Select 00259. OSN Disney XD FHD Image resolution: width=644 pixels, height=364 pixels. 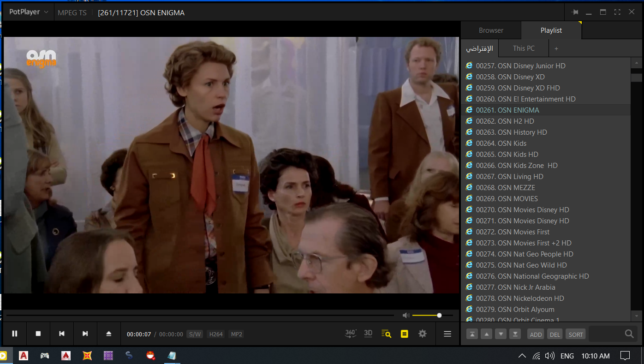coord(546,88)
